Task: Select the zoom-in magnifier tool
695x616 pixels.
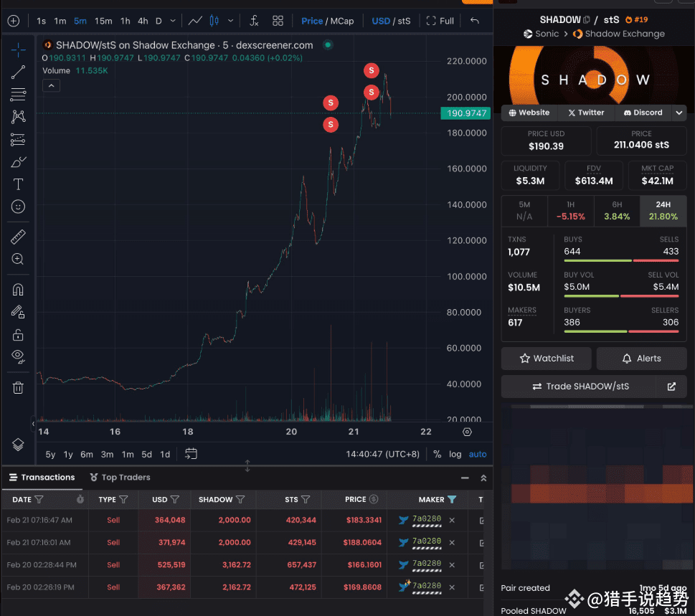Action: (18, 259)
